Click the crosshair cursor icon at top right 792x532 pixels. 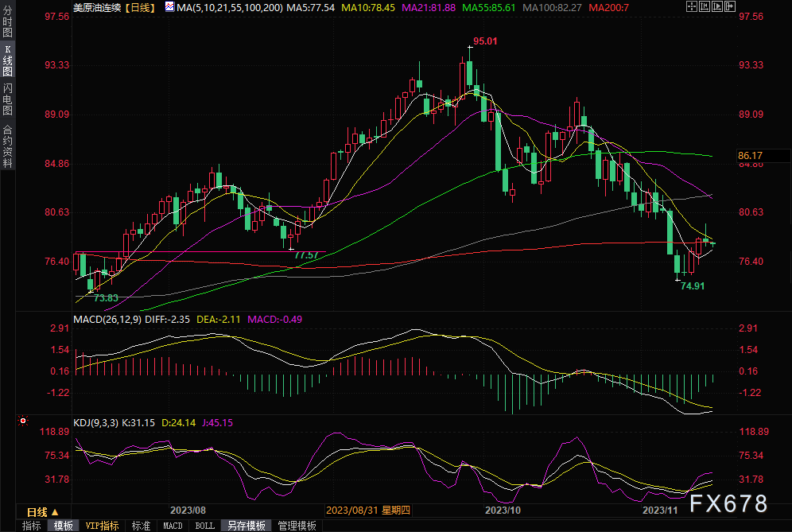[692, 6]
